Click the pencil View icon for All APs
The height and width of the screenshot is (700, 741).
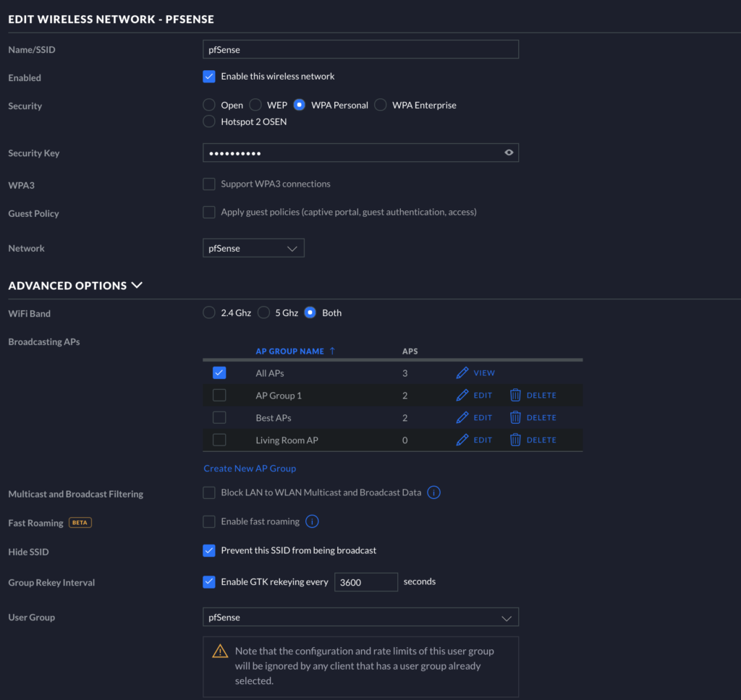462,373
